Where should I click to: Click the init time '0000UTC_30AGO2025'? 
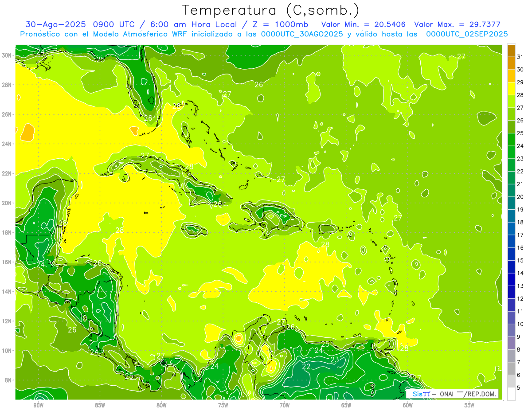pos(302,34)
